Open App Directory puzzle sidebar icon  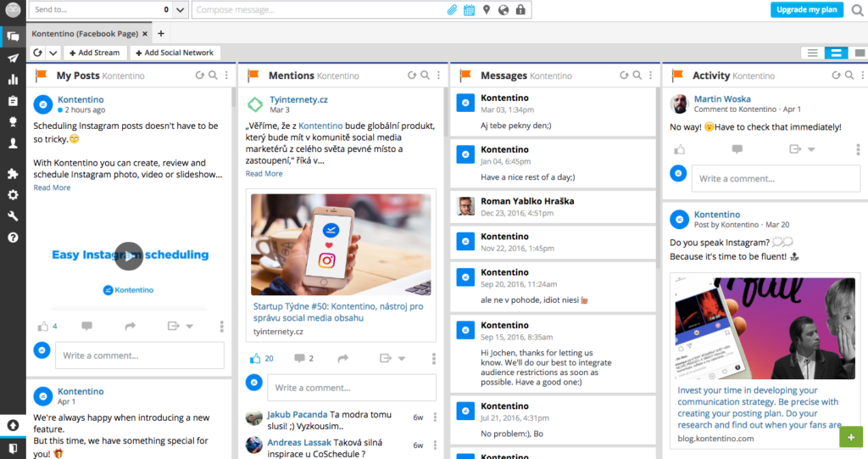13,174
